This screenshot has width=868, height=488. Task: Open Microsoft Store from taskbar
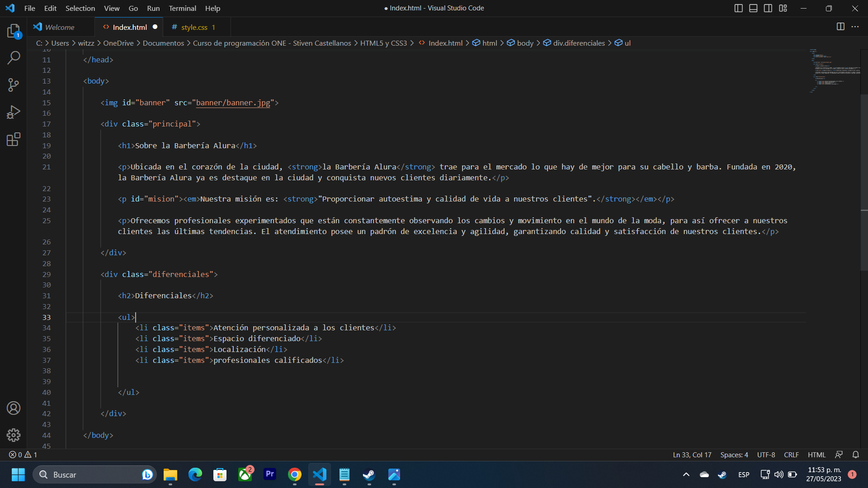(x=220, y=474)
